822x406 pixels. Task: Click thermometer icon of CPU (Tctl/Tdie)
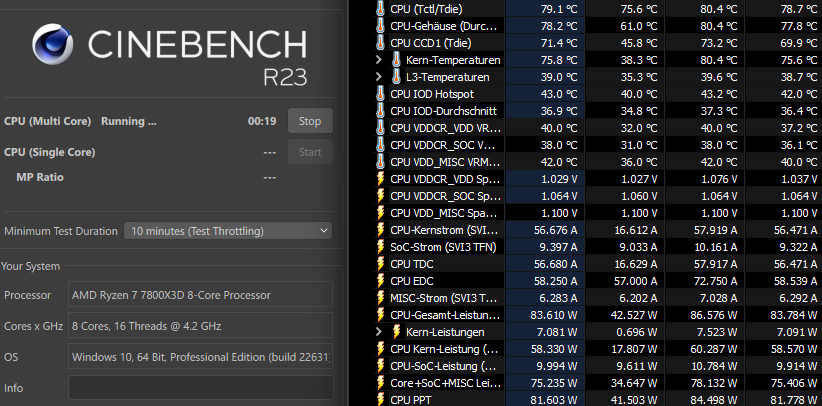click(x=381, y=8)
